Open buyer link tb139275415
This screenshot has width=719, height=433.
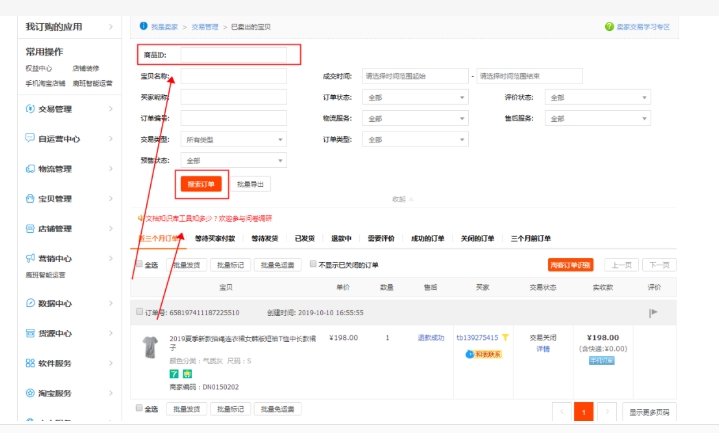[x=477, y=338]
